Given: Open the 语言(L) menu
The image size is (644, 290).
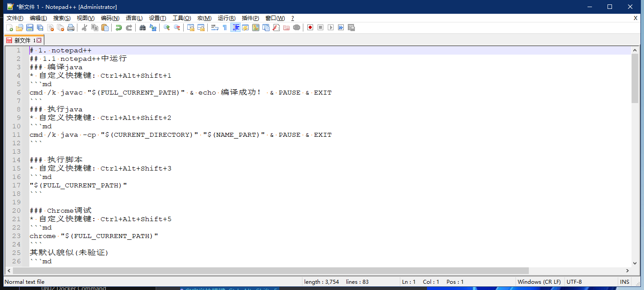Looking at the screenshot, I should 134,18.
